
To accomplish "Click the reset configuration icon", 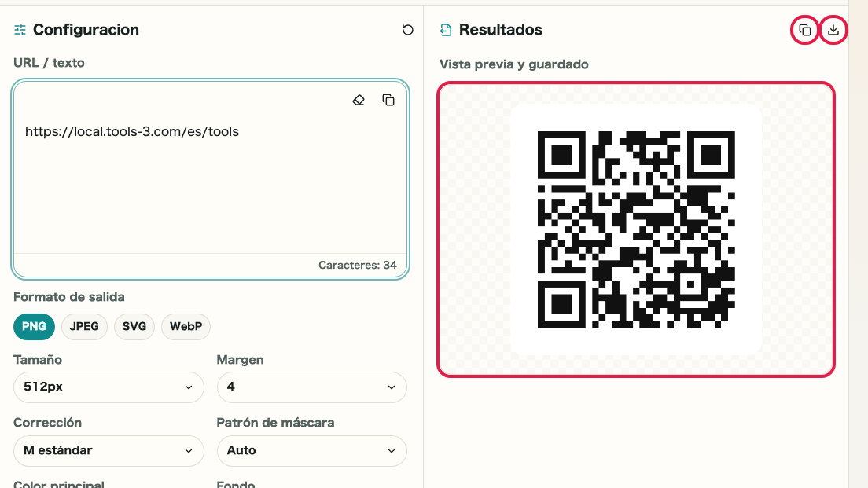I will click(x=407, y=30).
